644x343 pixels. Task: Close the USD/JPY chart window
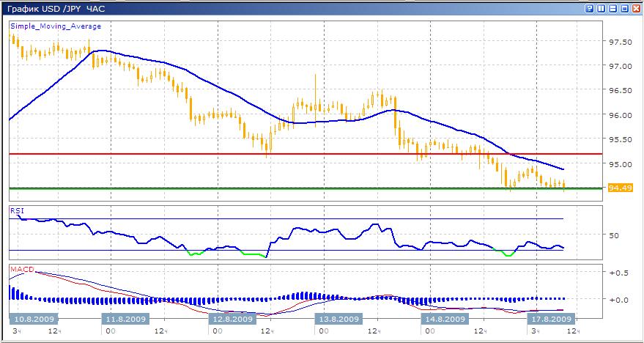coord(636,9)
